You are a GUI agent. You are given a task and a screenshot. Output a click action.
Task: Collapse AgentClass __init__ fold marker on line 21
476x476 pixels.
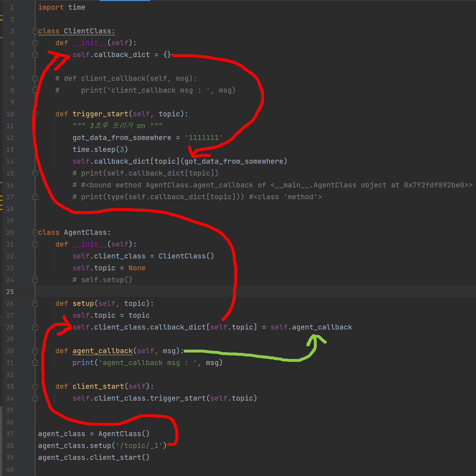35,244
